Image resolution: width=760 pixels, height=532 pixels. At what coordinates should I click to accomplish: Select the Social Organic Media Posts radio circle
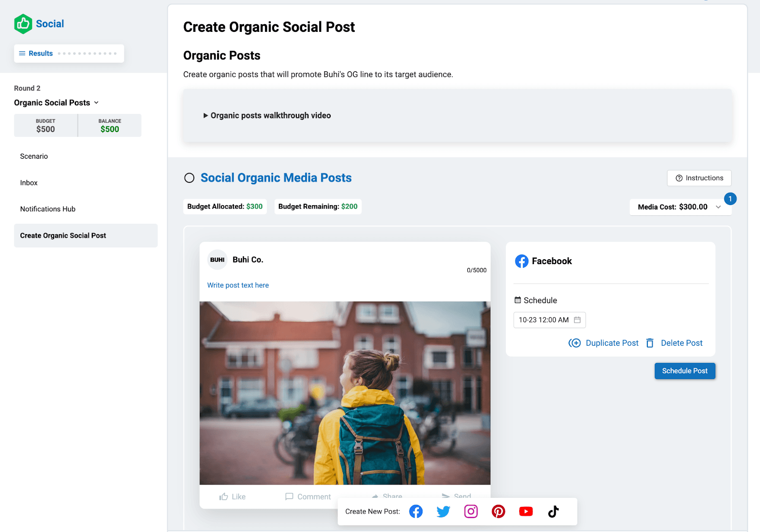[x=189, y=178]
